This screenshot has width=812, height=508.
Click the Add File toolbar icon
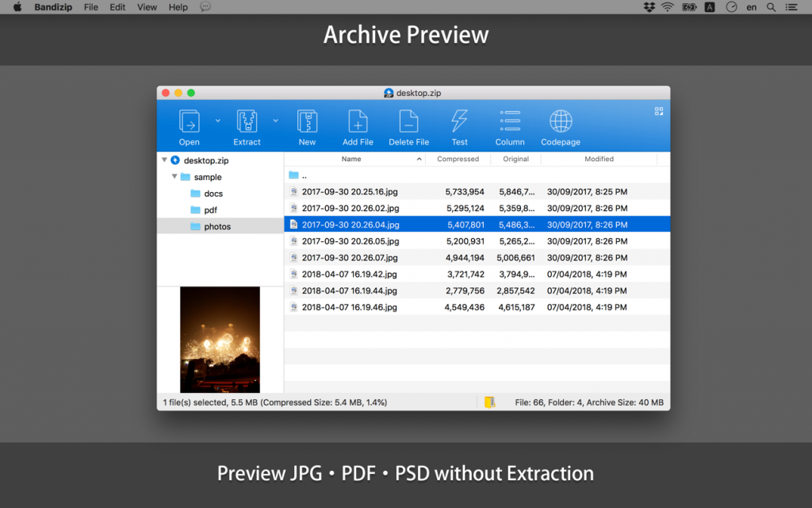click(x=357, y=123)
